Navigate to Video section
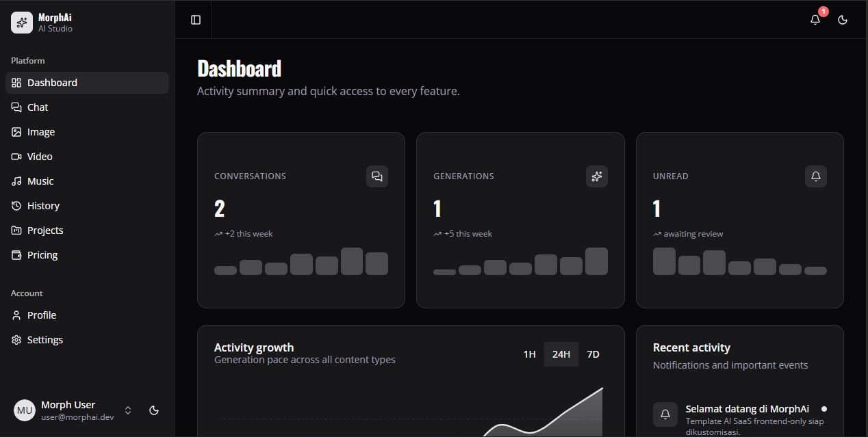The image size is (868, 437). (x=87, y=157)
